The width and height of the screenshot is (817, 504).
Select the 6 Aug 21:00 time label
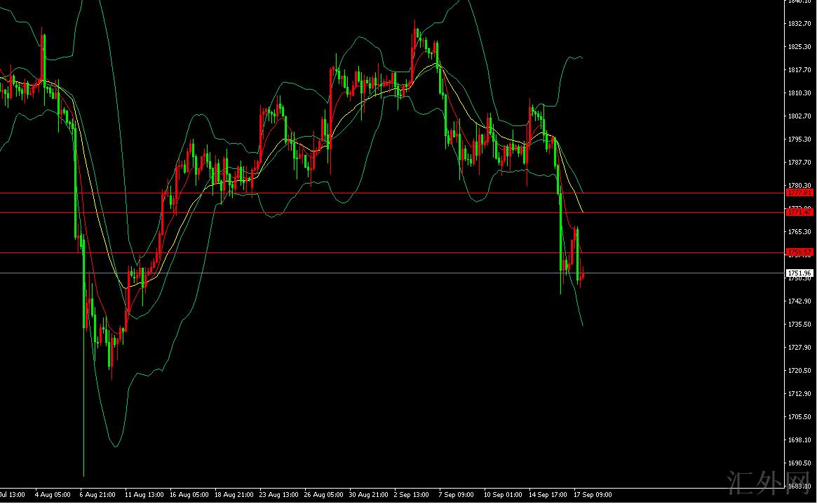pos(98,495)
